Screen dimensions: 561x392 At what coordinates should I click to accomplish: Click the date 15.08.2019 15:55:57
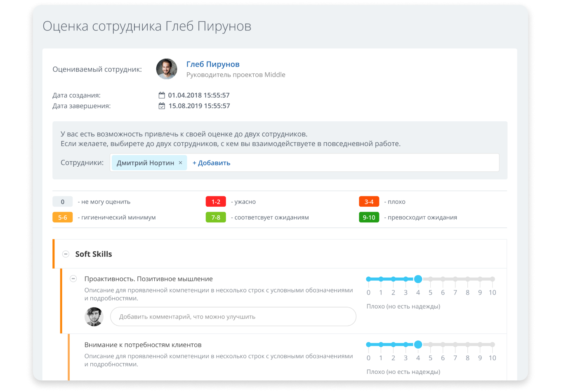[199, 106]
